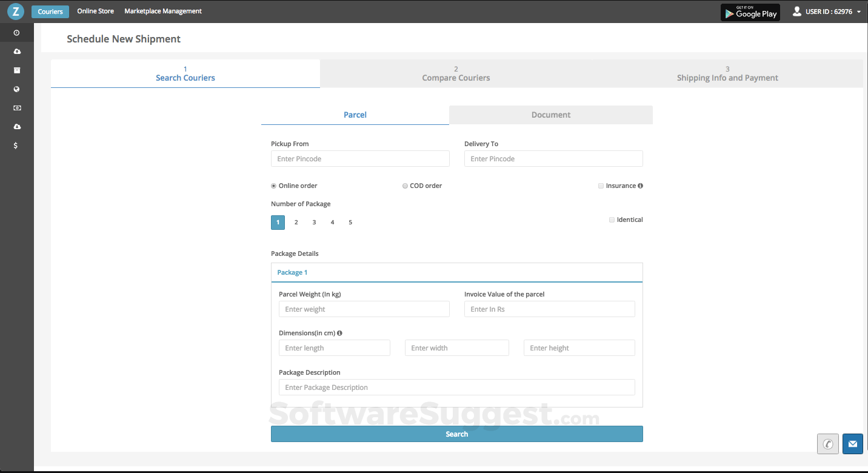The height and width of the screenshot is (473, 868).
Task: Open the banknote money sidebar icon
Action: pos(16,108)
